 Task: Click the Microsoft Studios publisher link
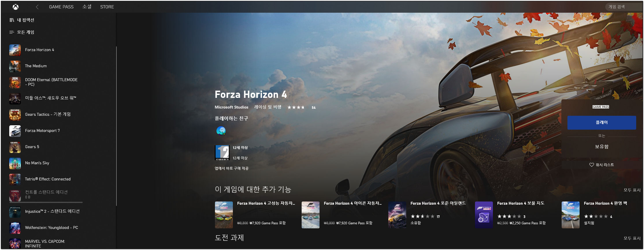point(231,107)
